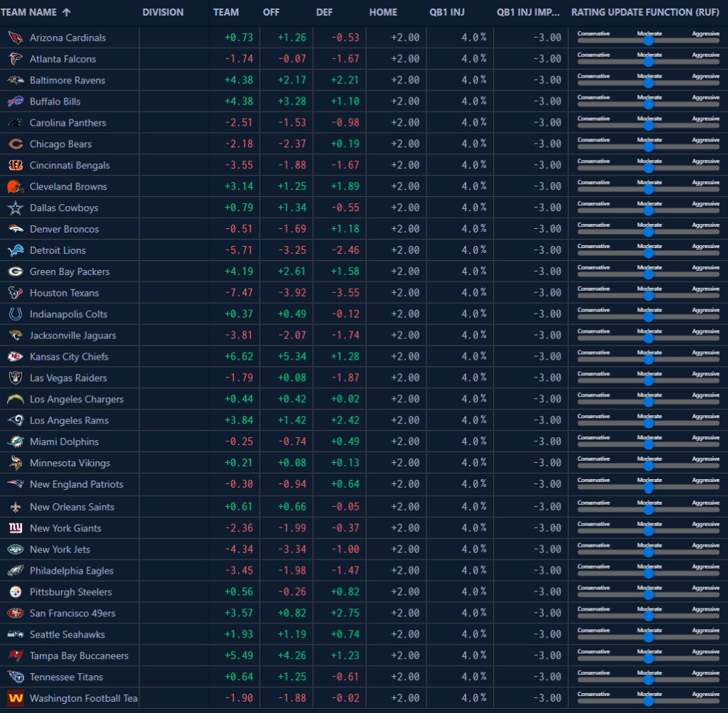This screenshot has height=713, width=728.
Task: Click the New Orleans Saints fleur-de-lis logo
Action: point(16,507)
